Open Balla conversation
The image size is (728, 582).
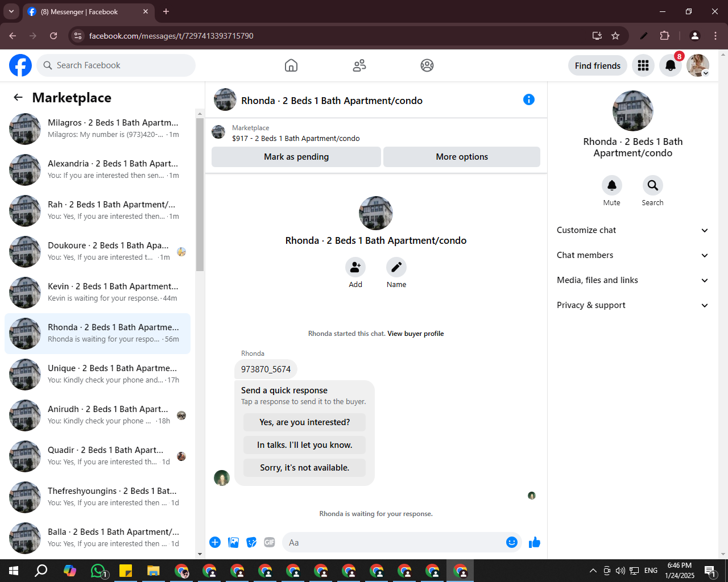click(x=97, y=538)
